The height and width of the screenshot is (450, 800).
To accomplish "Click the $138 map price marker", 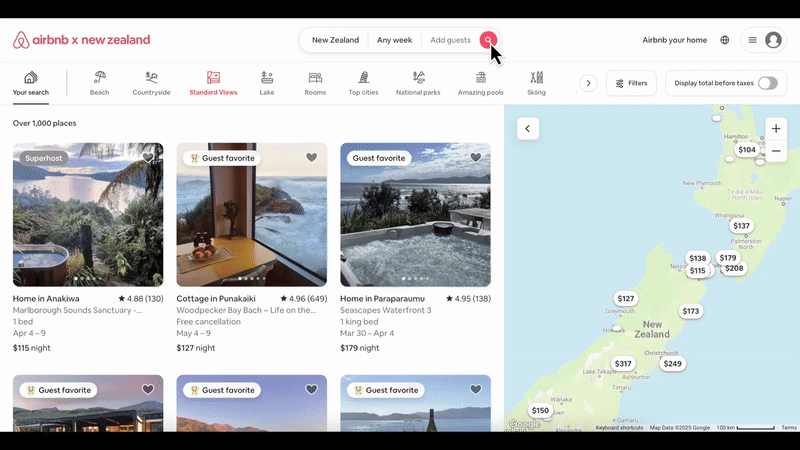I will tap(697, 258).
